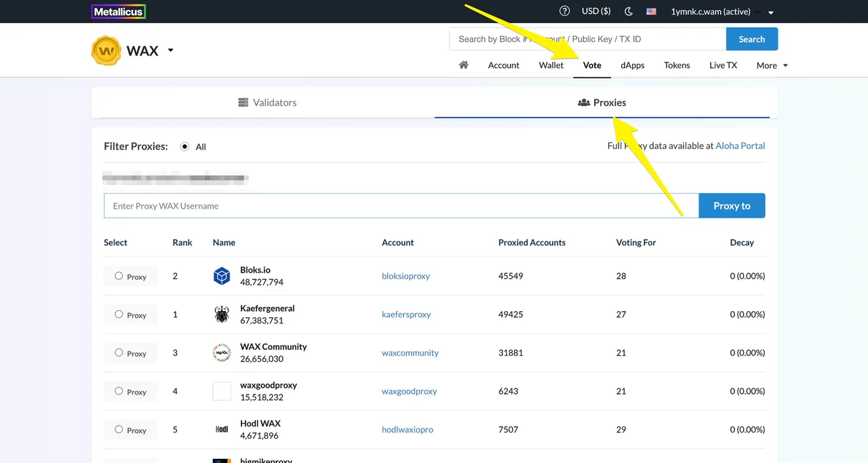Click the Metallicus logo
Viewport: 868px width, 463px height.
(119, 12)
